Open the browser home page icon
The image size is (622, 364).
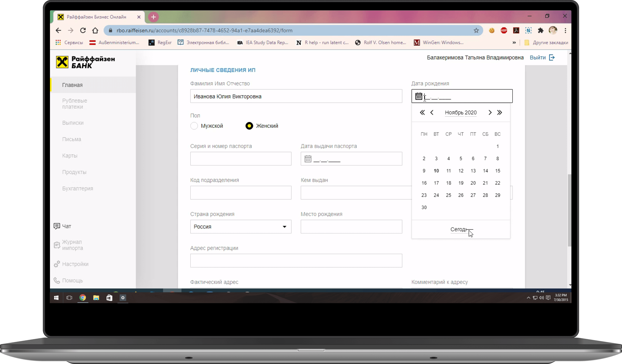pyautogui.click(x=95, y=30)
